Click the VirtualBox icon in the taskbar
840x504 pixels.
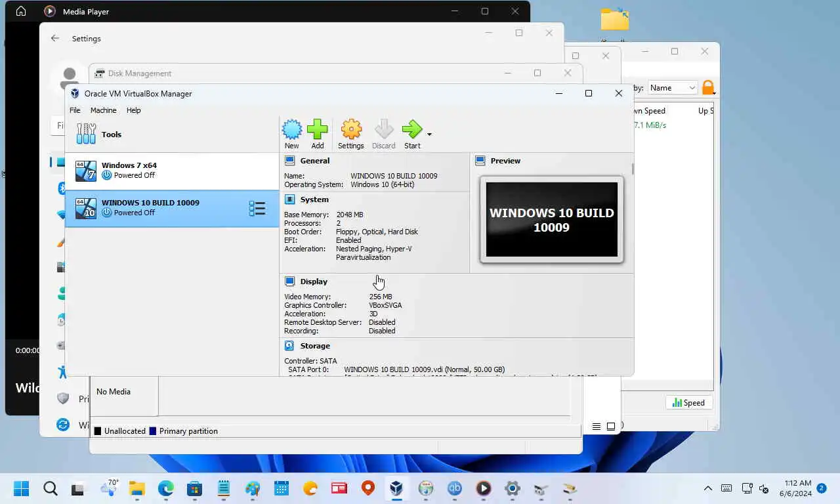click(396, 488)
